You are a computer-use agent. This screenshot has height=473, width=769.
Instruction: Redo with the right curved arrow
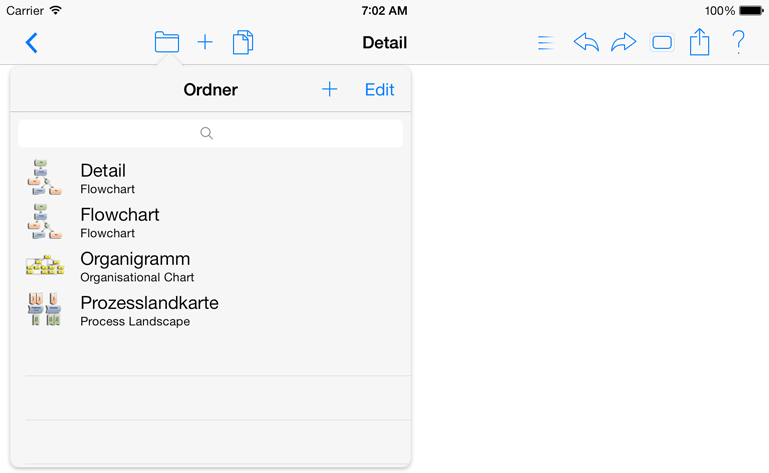(624, 42)
